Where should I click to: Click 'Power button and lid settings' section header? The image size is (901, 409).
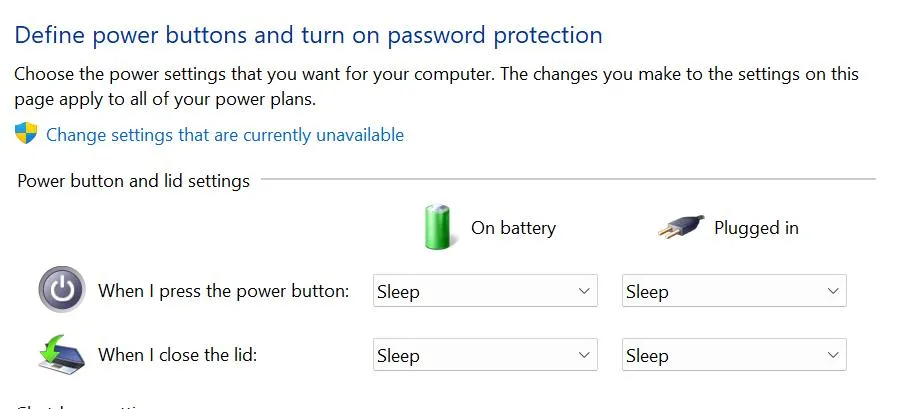click(x=133, y=181)
